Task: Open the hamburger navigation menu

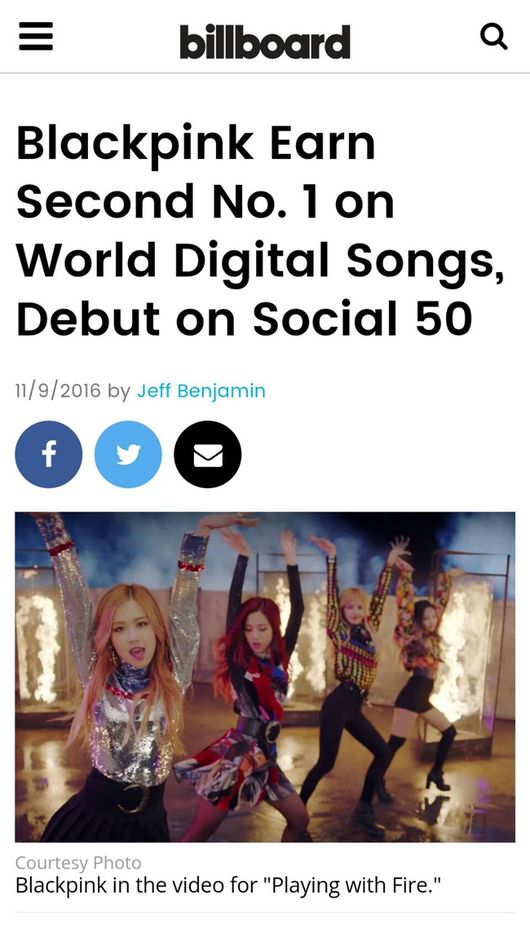Action: (x=36, y=36)
